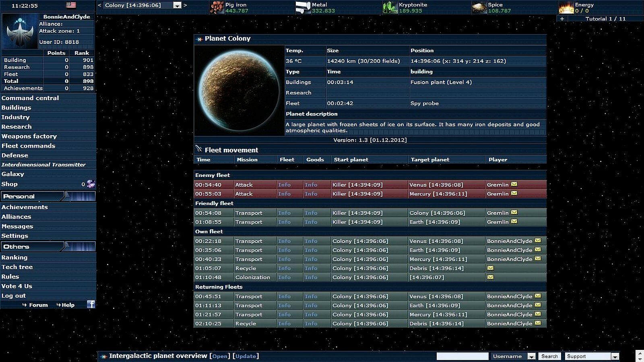644x362 pixels.
Task: Switch to next planet with right arrow
Action: point(185,5)
